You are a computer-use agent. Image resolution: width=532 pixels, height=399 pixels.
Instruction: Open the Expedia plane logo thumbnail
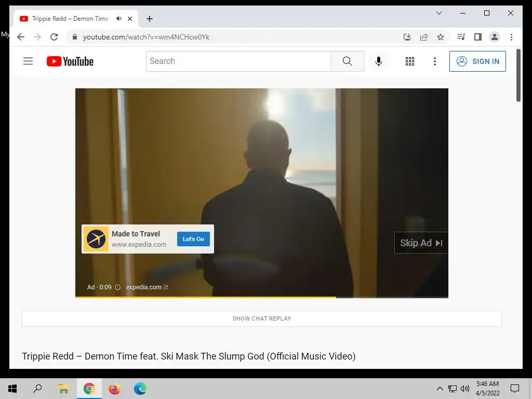click(96, 239)
